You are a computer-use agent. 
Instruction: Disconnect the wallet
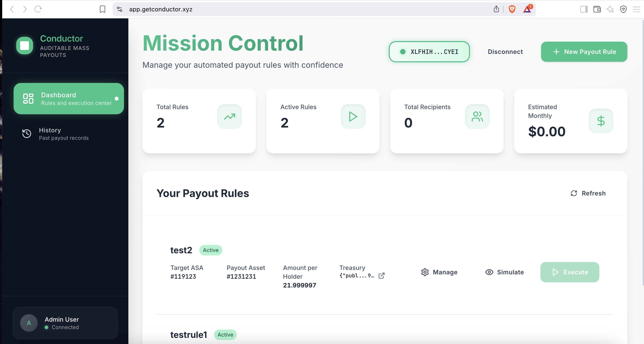pos(505,52)
